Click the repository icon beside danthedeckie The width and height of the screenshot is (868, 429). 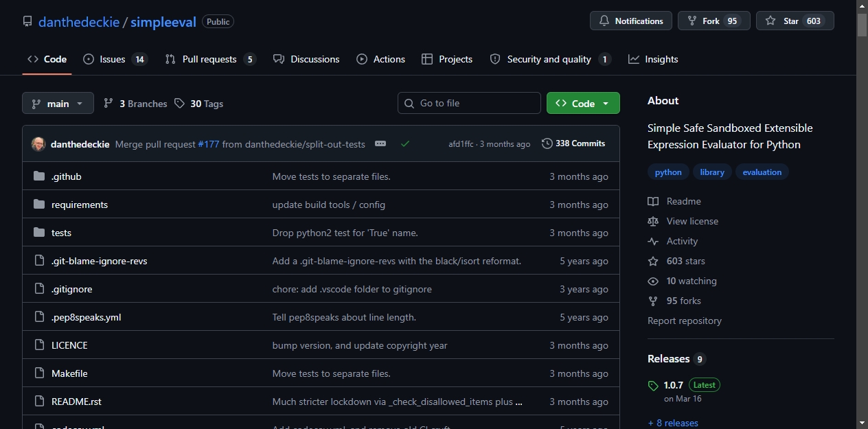27,22
